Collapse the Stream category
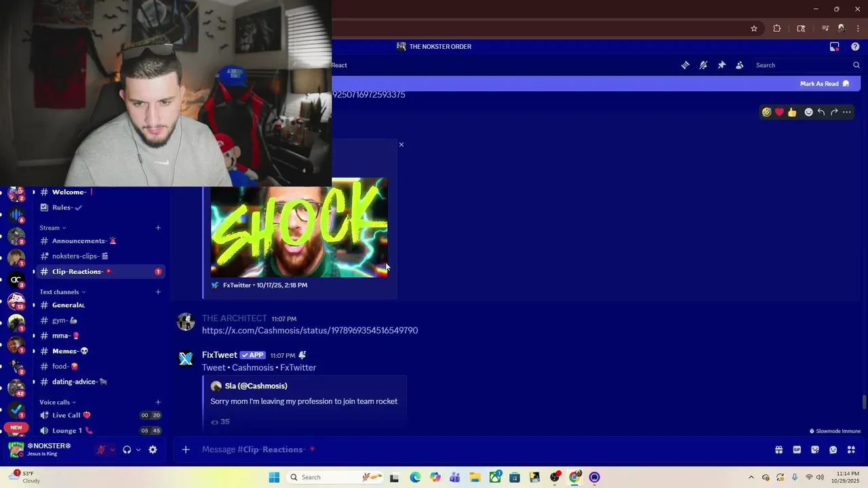 tap(52, 228)
